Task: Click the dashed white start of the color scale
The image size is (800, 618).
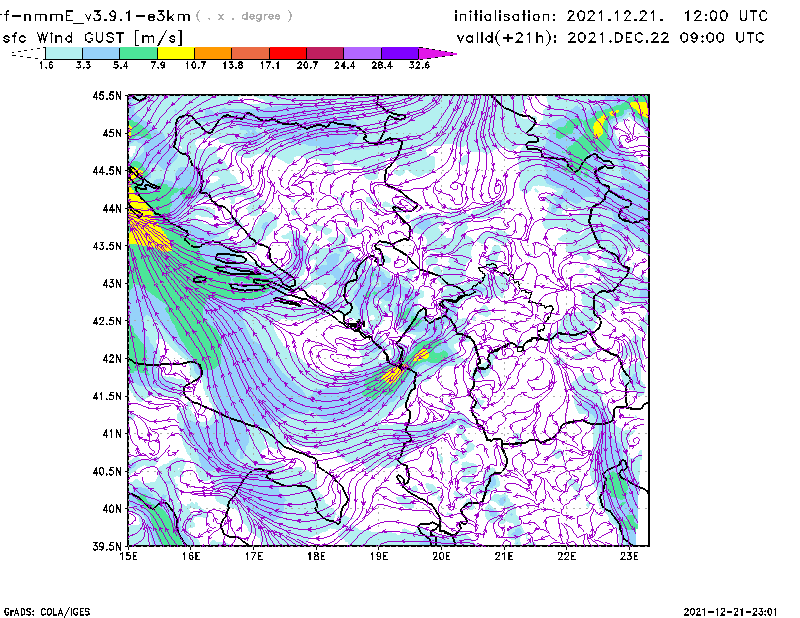Action: coord(28,53)
